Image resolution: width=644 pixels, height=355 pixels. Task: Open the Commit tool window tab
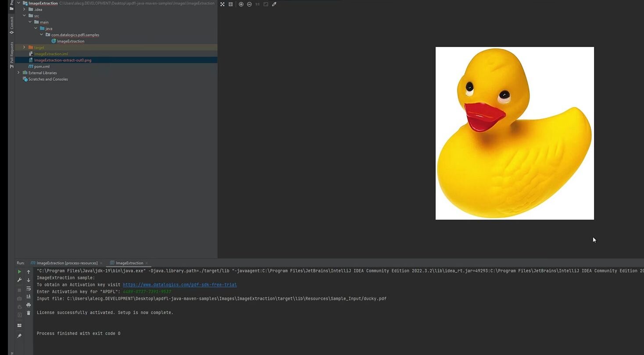(11, 25)
